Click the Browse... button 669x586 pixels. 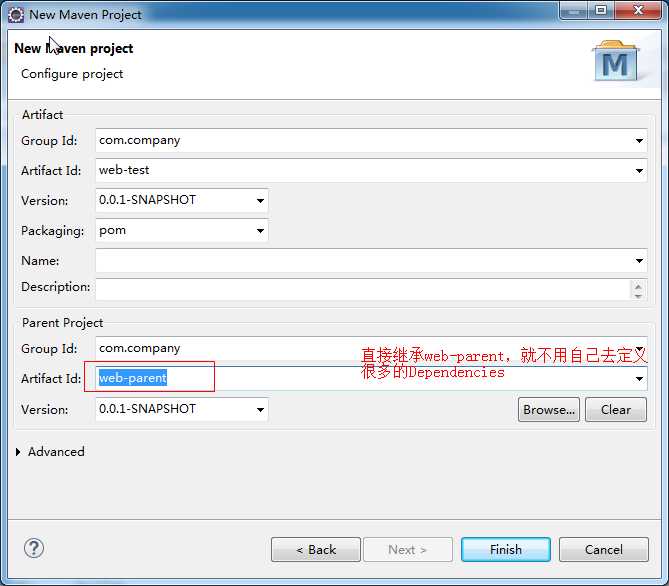[549, 410]
